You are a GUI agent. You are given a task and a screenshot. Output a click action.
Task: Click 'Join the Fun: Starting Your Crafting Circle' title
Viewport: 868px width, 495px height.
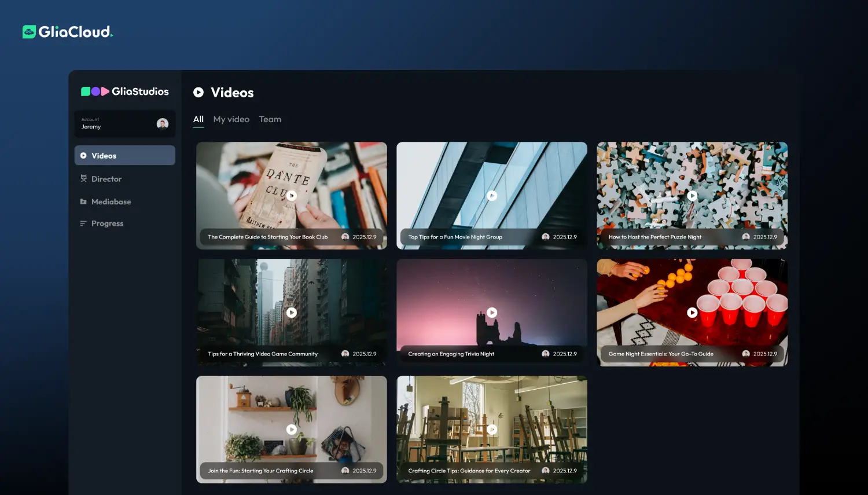click(x=260, y=471)
